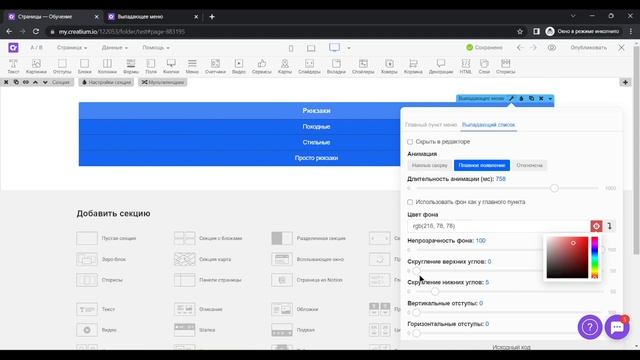Select the Счетчики counters tool
This screenshot has height=360, width=640.
click(215, 66)
